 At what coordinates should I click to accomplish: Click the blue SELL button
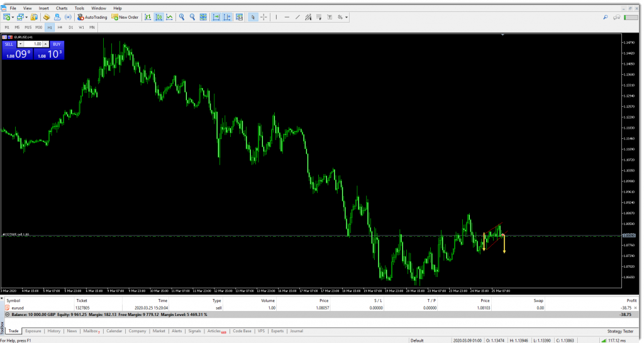click(9, 44)
